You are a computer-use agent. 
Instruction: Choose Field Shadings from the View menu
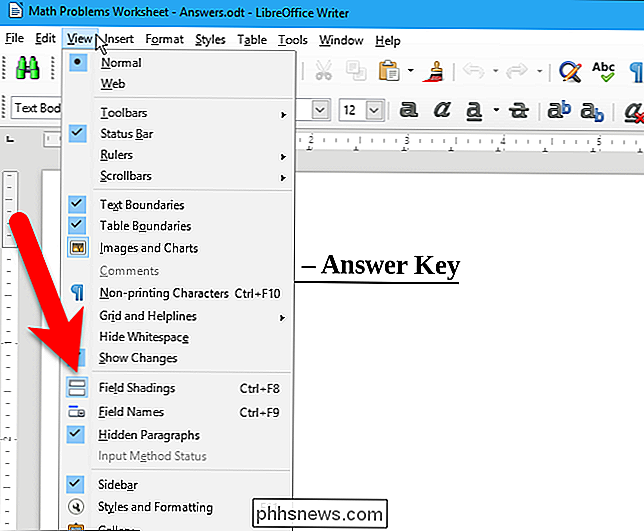(137, 388)
